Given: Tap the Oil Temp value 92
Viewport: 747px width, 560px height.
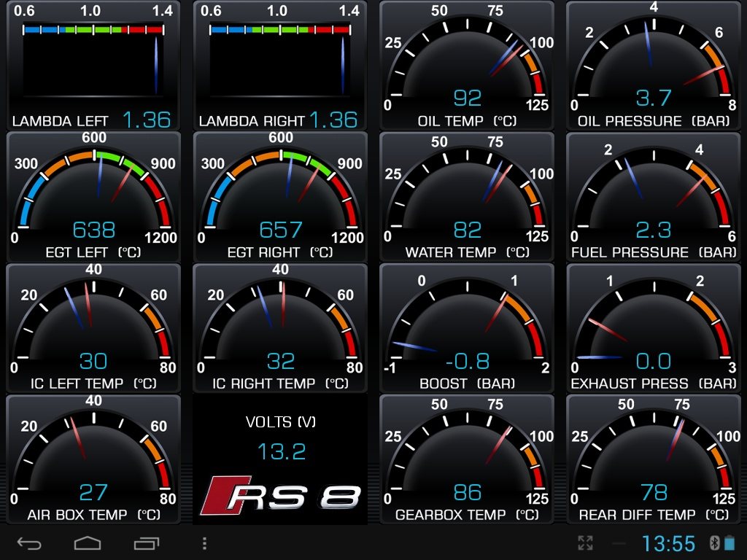Looking at the screenshot, I should point(468,98).
